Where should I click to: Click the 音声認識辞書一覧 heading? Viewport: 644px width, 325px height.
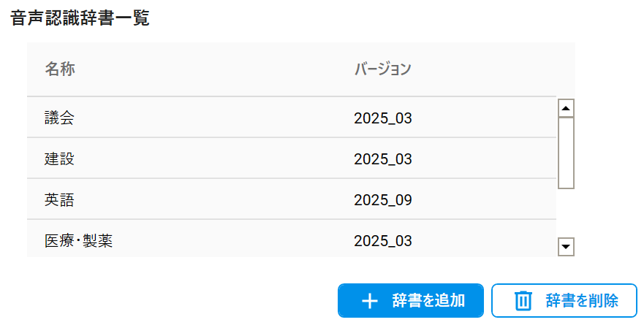(x=80, y=19)
